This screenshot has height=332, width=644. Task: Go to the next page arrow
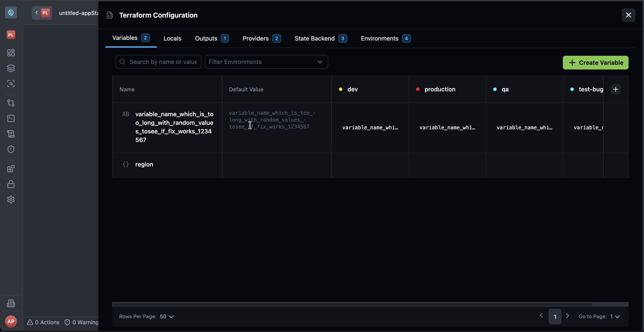click(568, 316)
